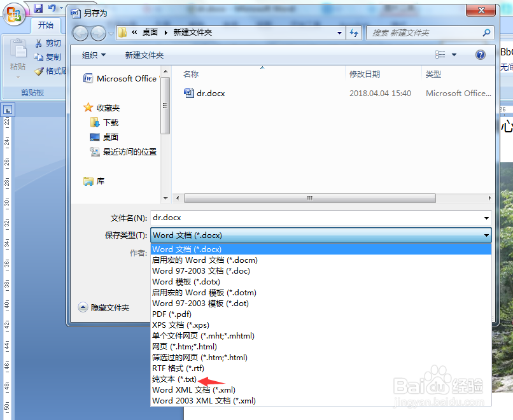Open the view options dropdown arrow

(x=454, y=55)
